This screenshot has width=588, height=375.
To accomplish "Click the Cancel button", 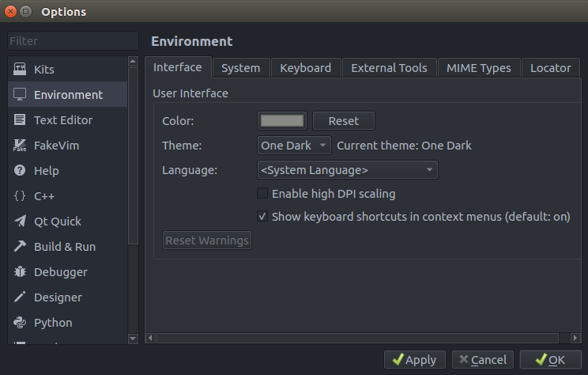I will 483,360.
